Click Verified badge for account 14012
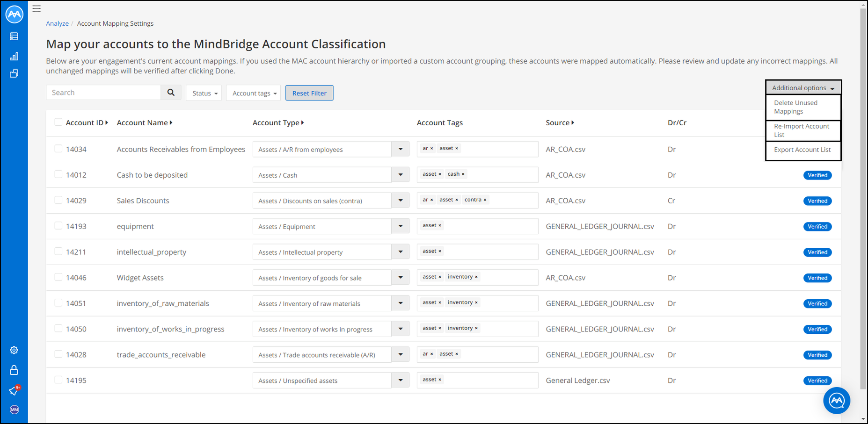The height and width of the screenshot is (424, 868). pyautogui.click(x=817, y=175)
